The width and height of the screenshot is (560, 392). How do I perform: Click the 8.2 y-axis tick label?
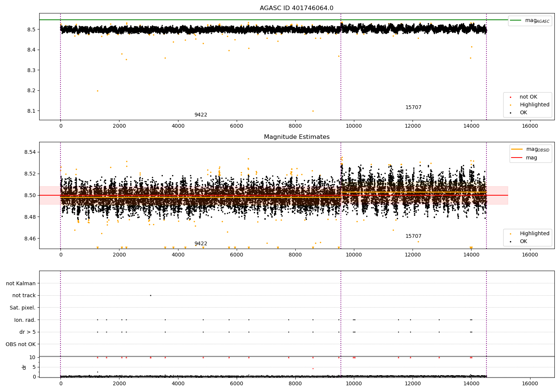31,91
